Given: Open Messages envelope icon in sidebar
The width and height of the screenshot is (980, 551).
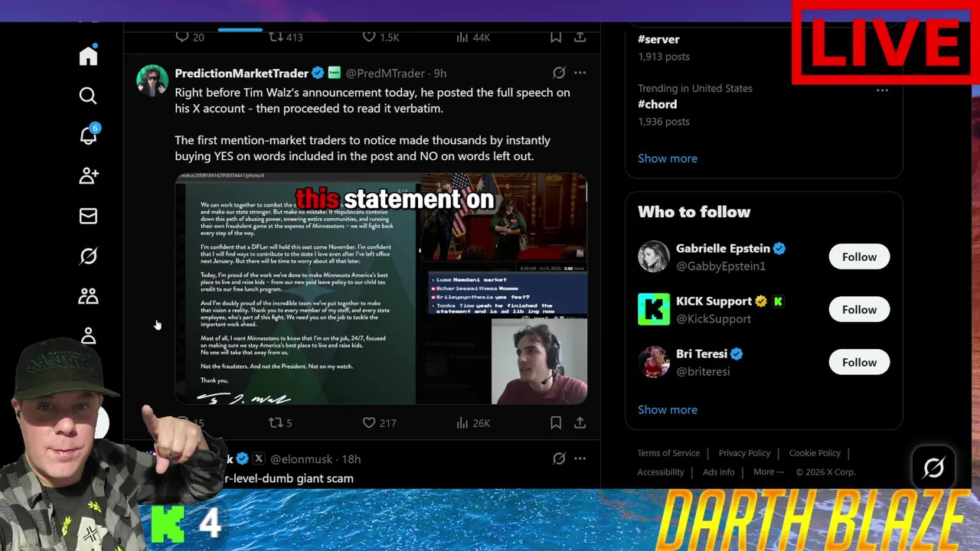Looking at the screenshot, I should 88,216.
